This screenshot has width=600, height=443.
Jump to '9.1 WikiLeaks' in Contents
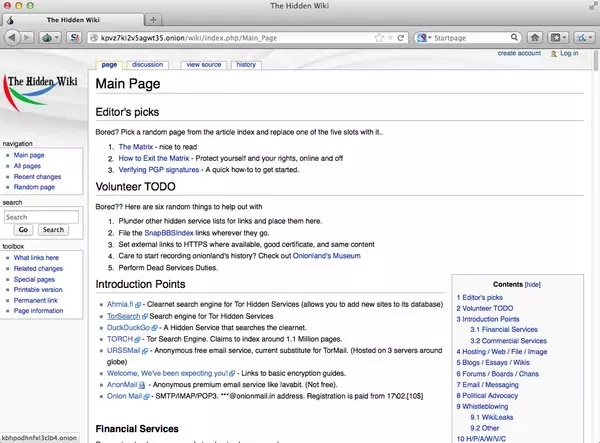click(x=492, y=417)
